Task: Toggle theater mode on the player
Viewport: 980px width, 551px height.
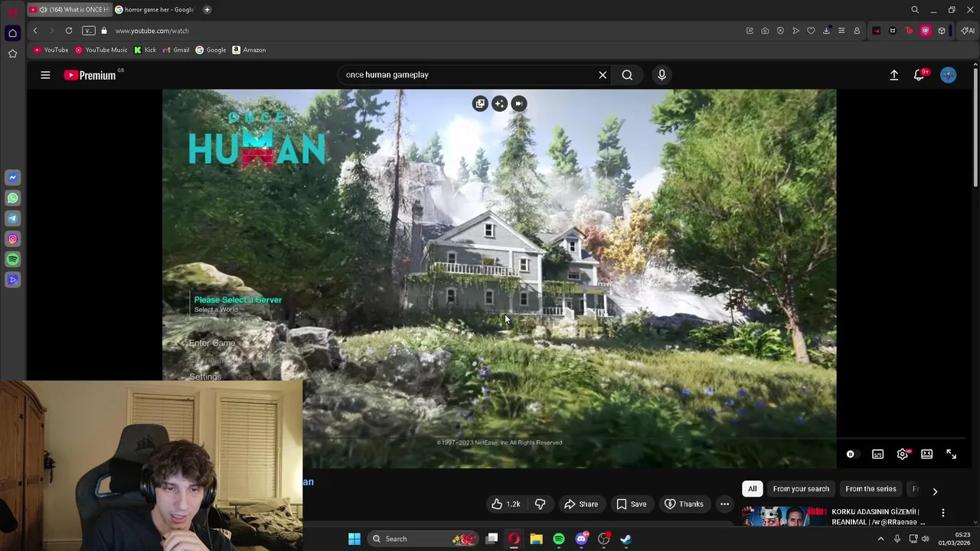Action: pos(927,455)
